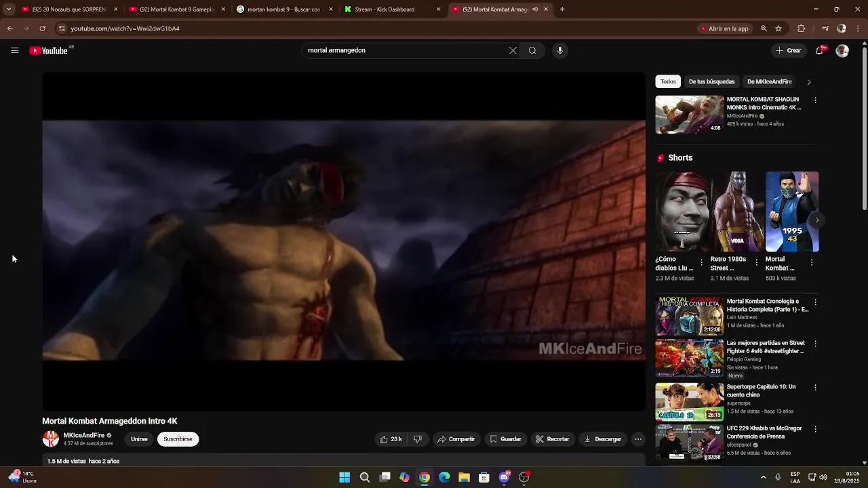The height and width of the screenshot is (488, 868).
Task: Open Las mejores partidas en Street Fighter 6 thumbnail
Action: tap(689, 358)
